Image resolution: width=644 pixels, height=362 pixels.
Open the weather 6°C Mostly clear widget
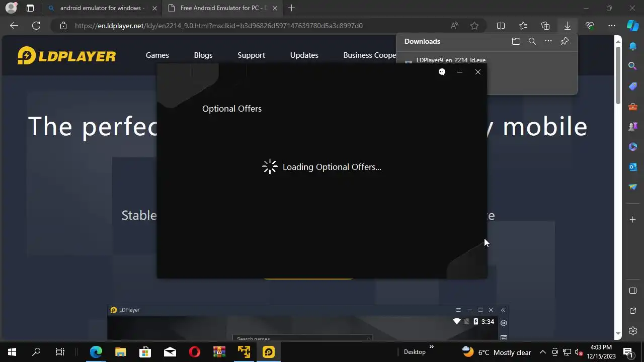click(x=497, y=352)
